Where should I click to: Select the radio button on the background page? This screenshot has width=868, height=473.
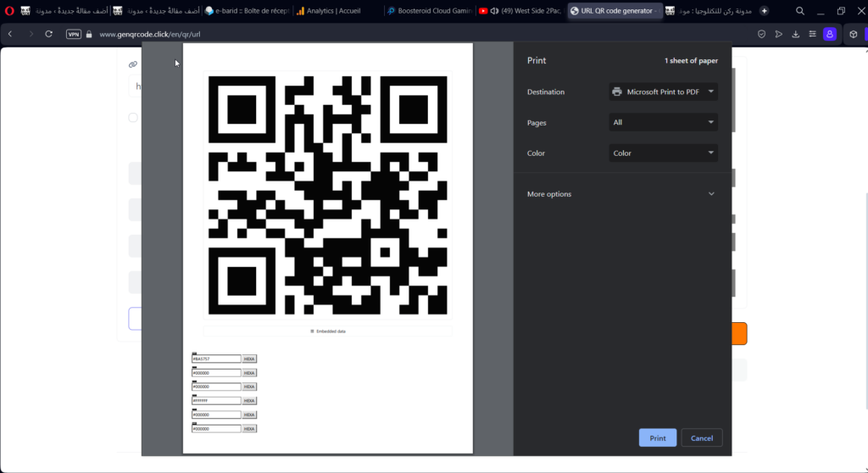[x=133, y=118]
